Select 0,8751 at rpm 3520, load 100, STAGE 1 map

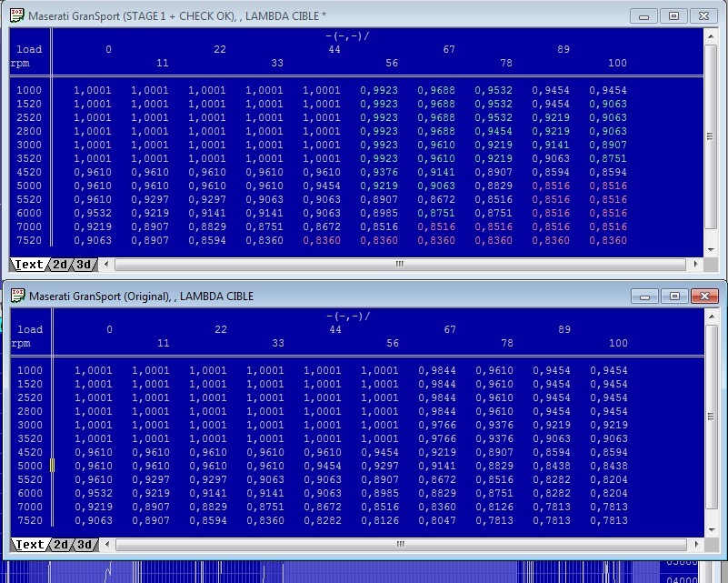click(608, 158)
